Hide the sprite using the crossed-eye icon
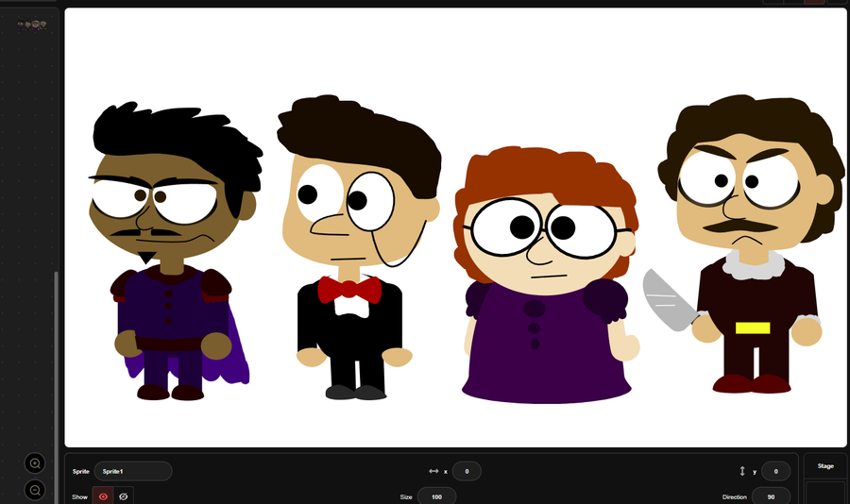The image size is (850, 504). point(124,496)
